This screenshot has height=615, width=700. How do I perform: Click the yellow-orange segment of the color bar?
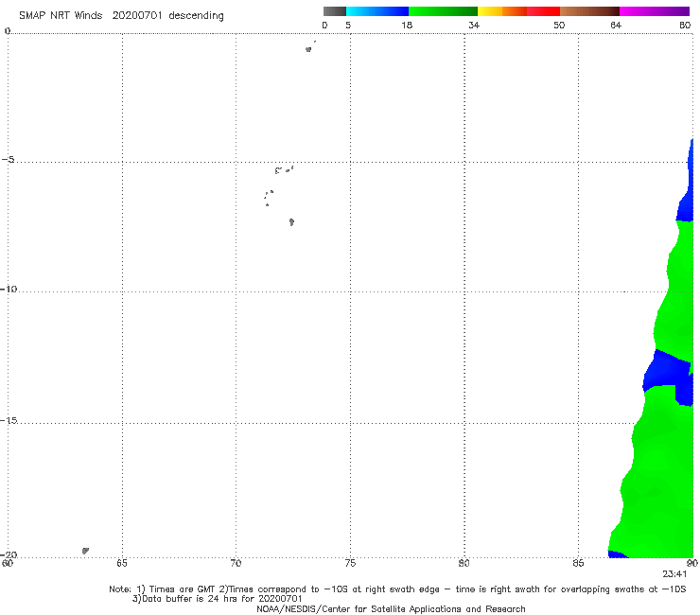501,11
